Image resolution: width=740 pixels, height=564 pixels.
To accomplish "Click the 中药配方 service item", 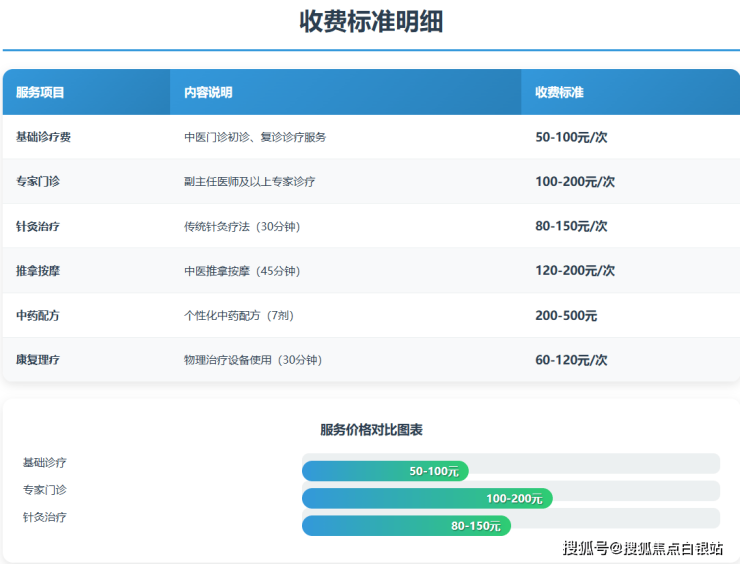I will [x=38, y=315].
